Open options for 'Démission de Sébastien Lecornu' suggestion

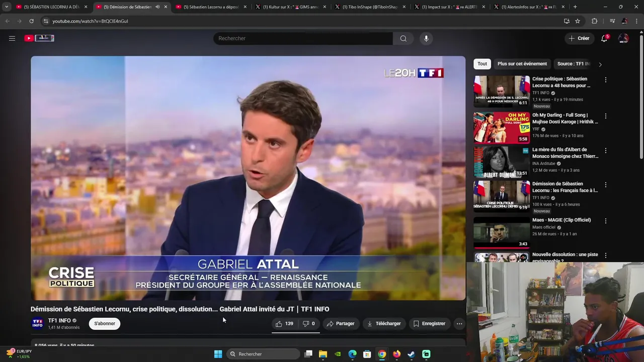(x=605, y=185)
